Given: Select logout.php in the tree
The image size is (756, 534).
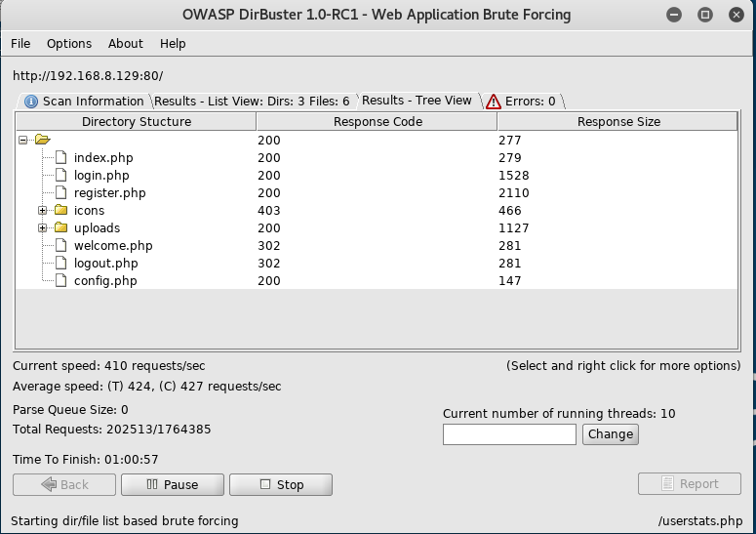Looking at the screenshot, I should point(105,263).
